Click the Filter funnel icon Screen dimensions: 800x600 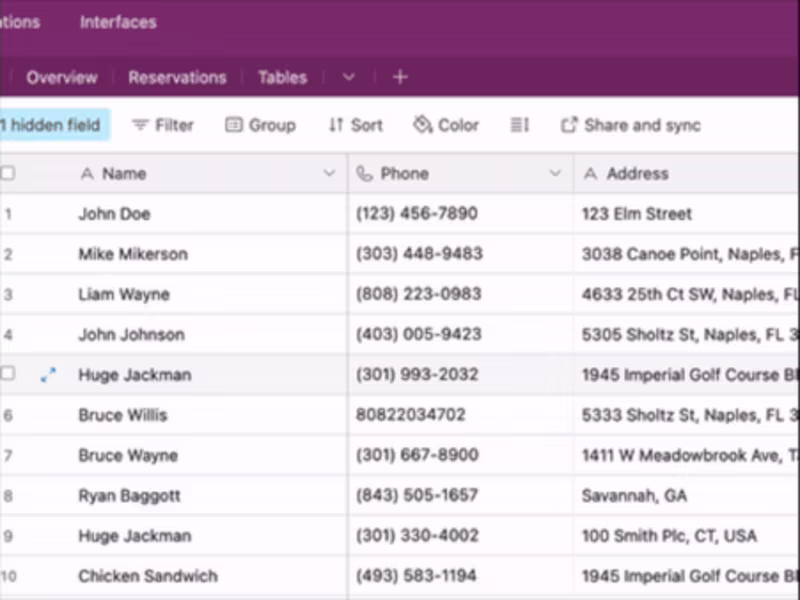point(140,125)
